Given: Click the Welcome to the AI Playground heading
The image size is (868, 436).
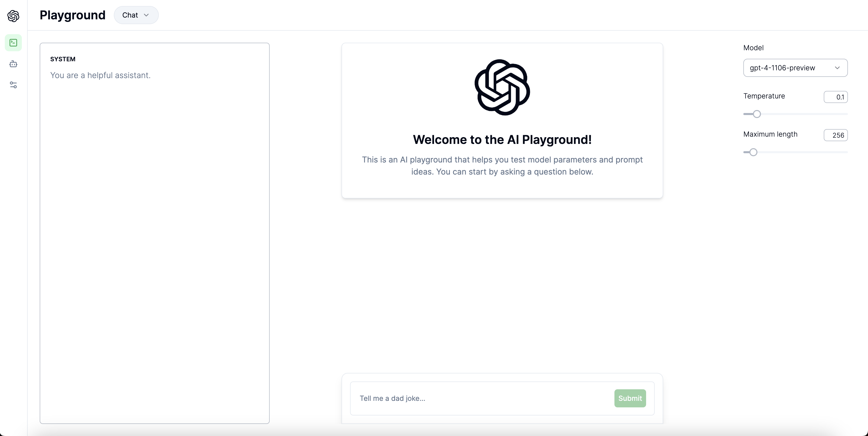Looking at the screenshot, I should click(502, 139).
